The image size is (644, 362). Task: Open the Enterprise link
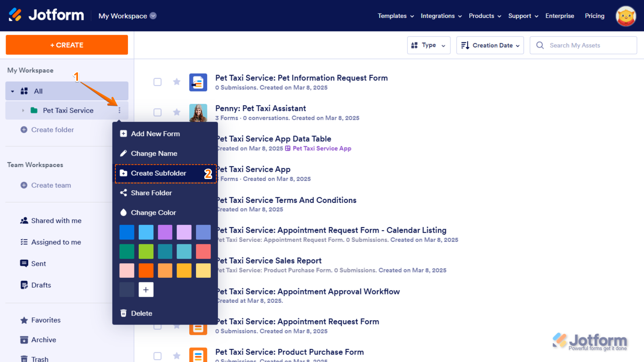coord(560,16)
